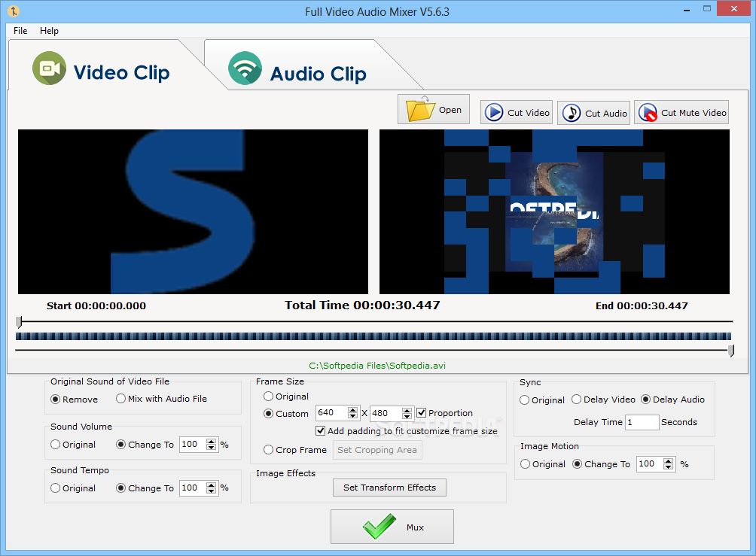The image size is (756, 556).
Task: Select Original under Sync
Action: [x=542, y=400]
